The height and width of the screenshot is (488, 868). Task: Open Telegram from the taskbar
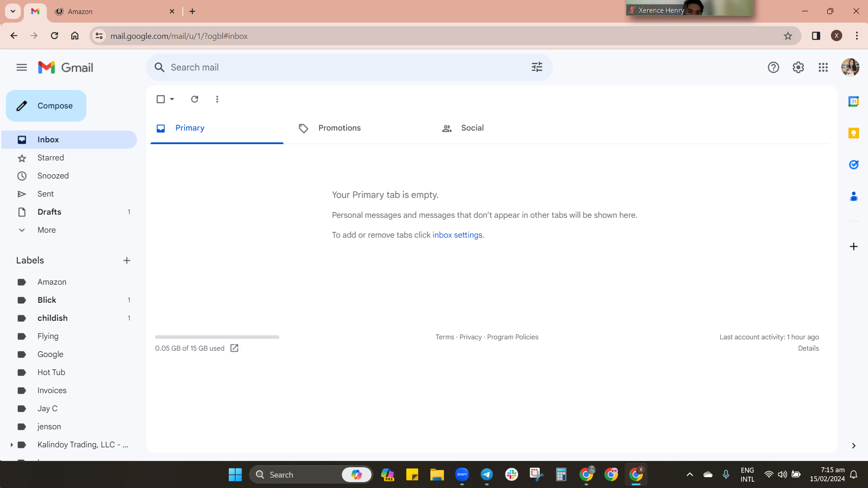click(486, 474)
